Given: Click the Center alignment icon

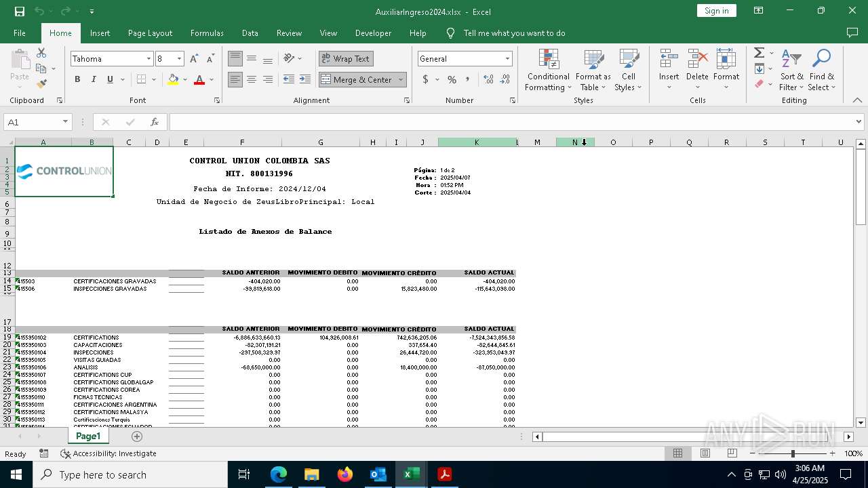Looking at the screenshot, I should 252,79.
